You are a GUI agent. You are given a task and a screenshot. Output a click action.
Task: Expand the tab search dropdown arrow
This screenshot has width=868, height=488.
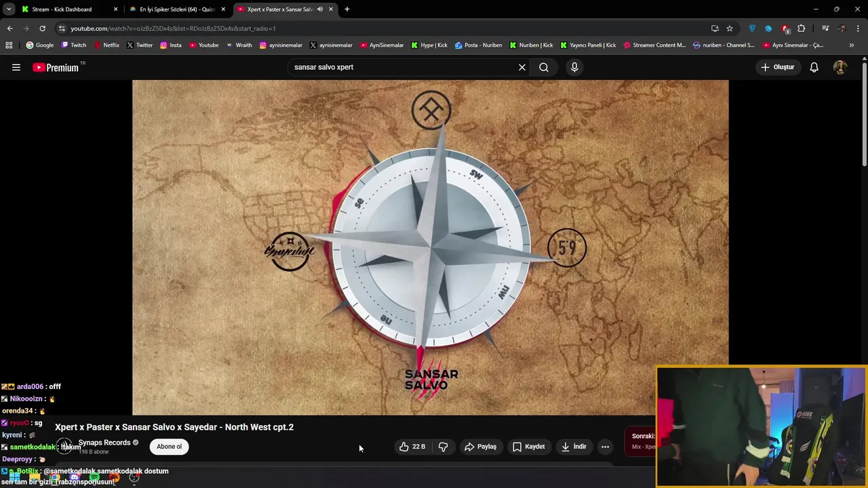9,9
